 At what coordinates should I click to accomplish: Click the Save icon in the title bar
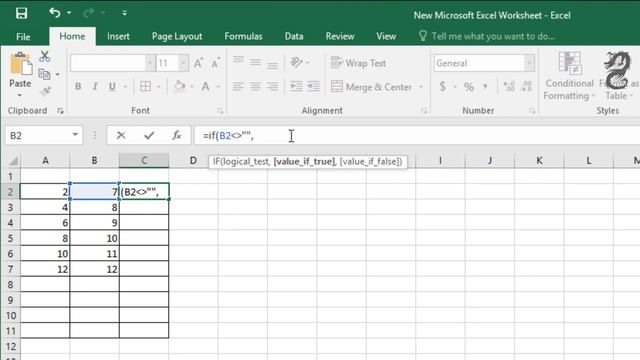click(21, 13)
